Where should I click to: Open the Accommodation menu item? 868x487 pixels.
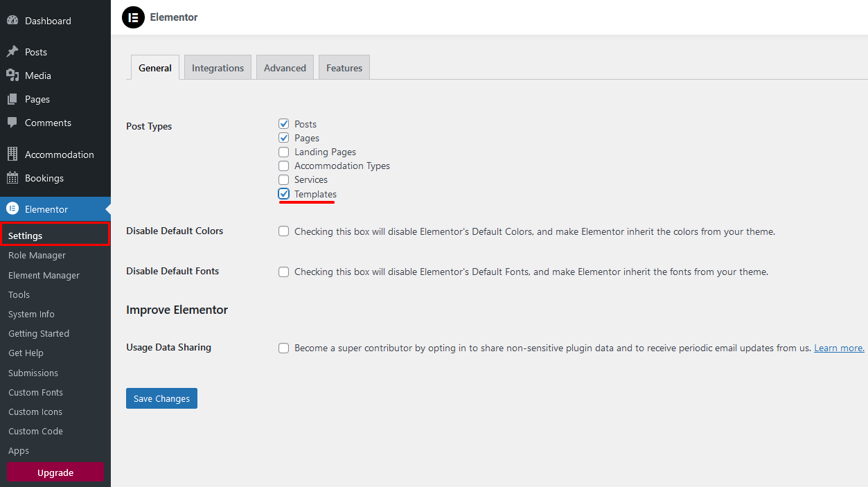pos(55,154)
